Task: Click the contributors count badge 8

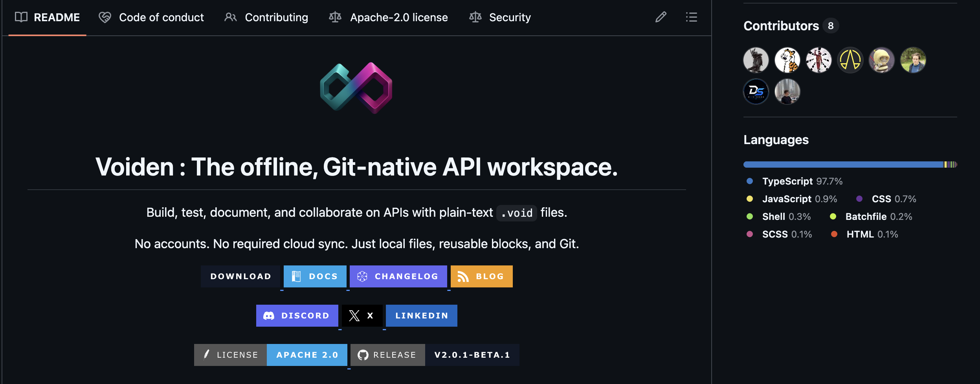Action: pyautogui.click(x=831, y=26)
